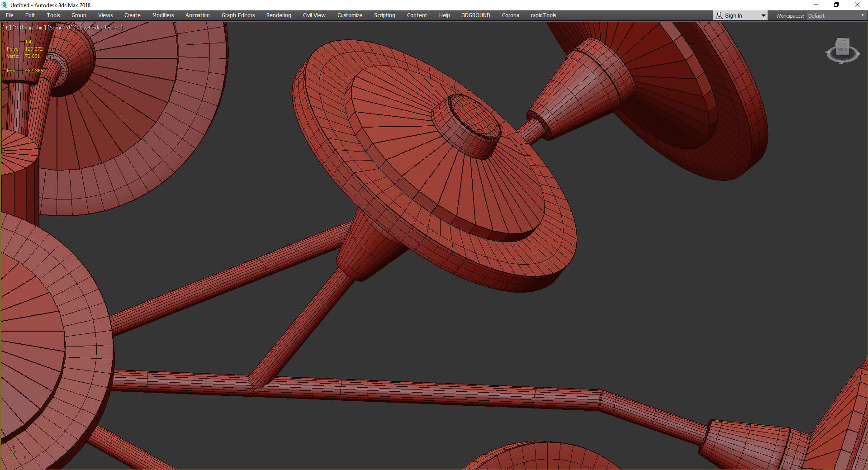Open the Edit menu
The width and height of the screenshot is (868, 470).
30,15
